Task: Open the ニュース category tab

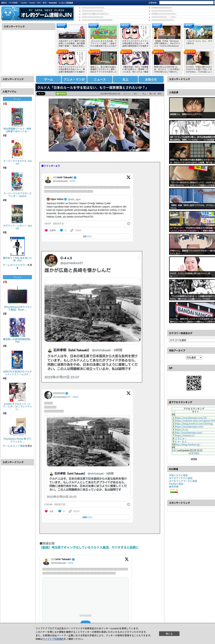Action: 100,79
